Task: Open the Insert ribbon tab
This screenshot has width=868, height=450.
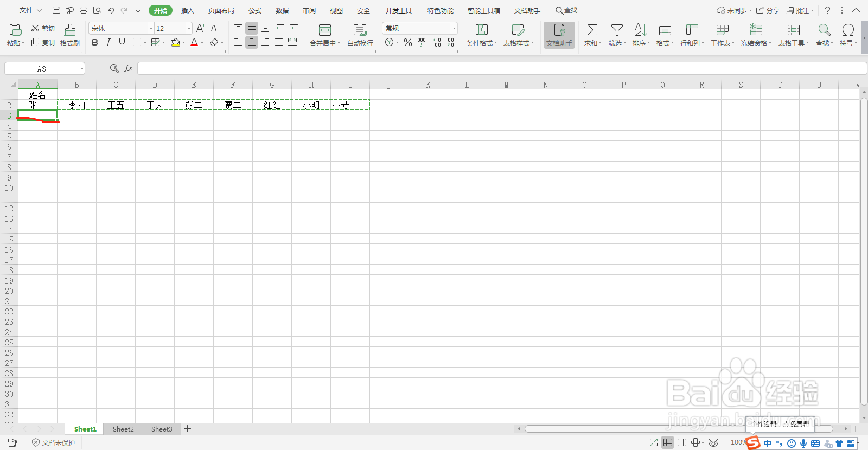Action: click(x=187, y=10)
